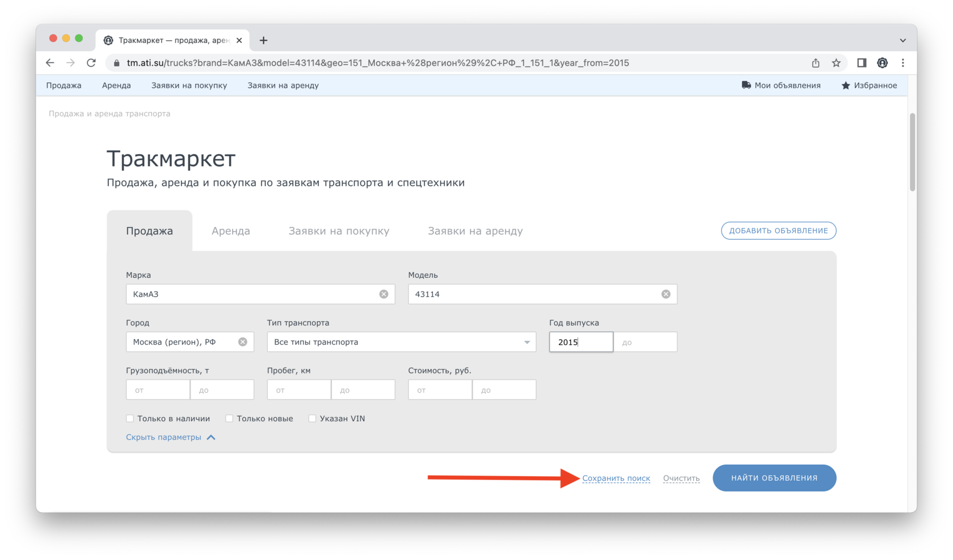Image resolution: width=953 pixels, height=560 pixels.
Task: Switch to Заявки на покупку form tab
Action: coord(339,231)
